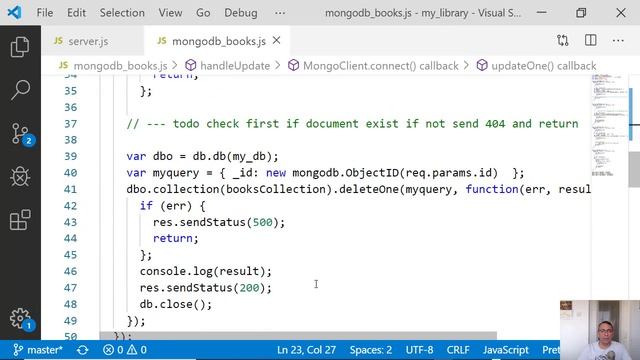640x360 pixels.
Task: Change CRLF end of line sequence
Action: pyautogui.click(x=458, y=350)
